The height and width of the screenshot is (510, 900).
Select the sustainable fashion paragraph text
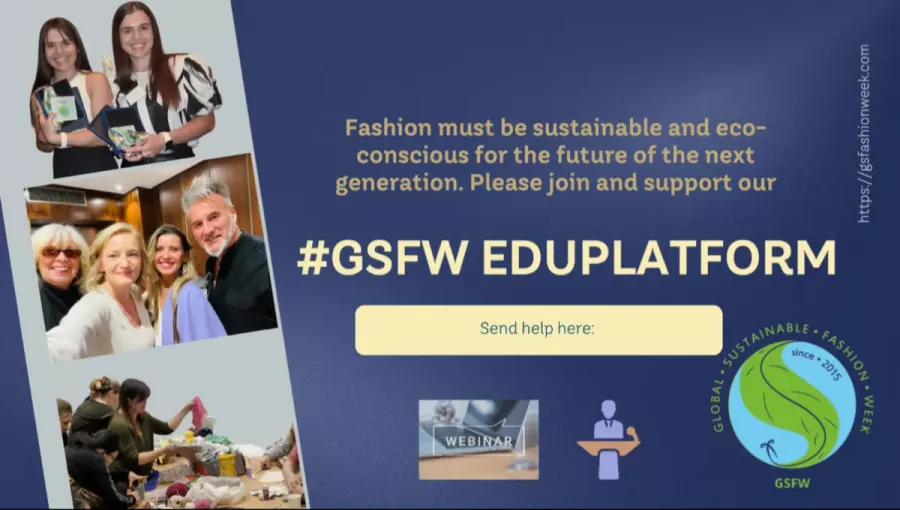[556, 155]
